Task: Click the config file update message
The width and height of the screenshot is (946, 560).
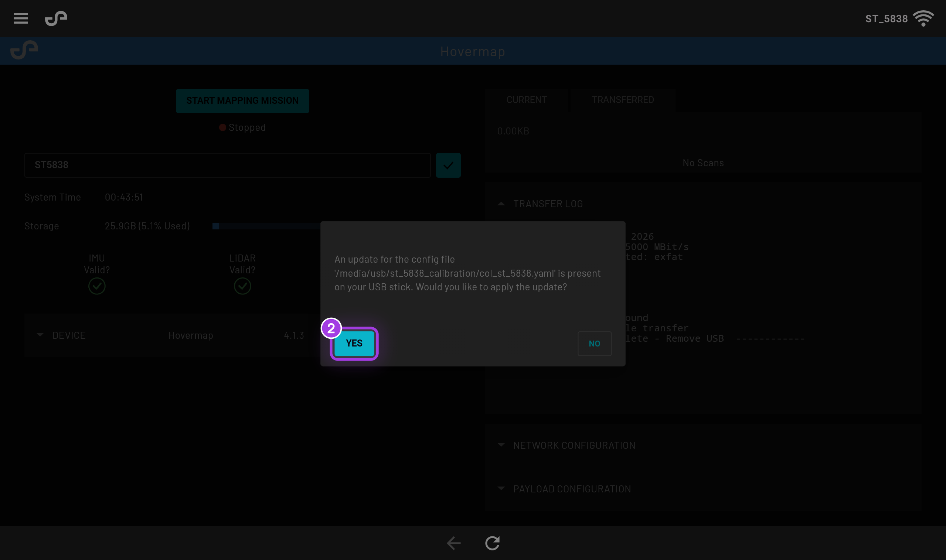Action: pos(467,273)
